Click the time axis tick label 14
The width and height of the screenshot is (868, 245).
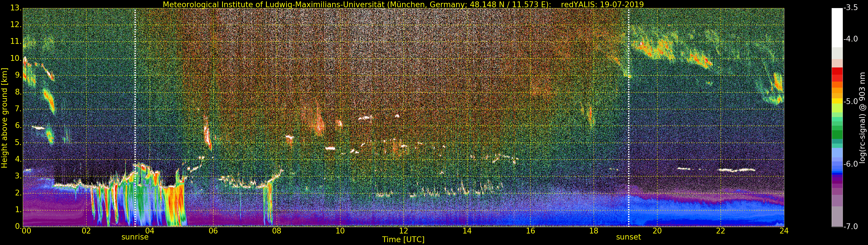coord(467,231)
